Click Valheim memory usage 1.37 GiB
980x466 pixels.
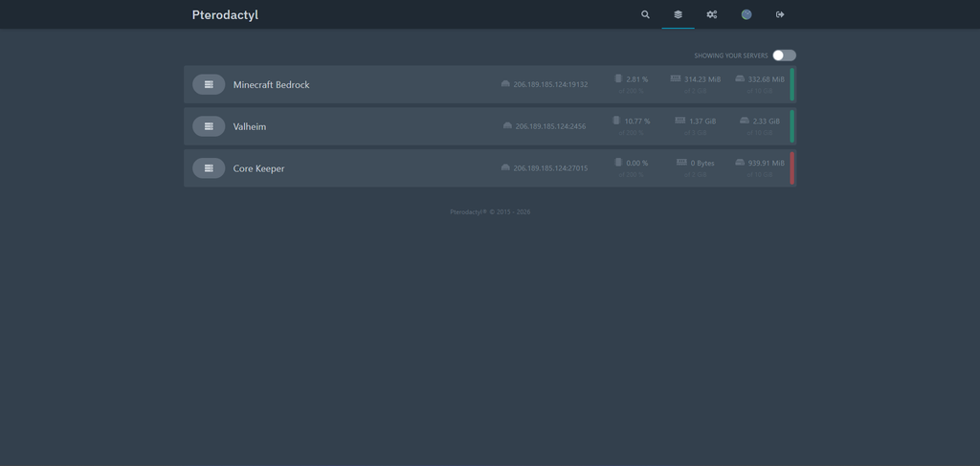coord(702,122)
